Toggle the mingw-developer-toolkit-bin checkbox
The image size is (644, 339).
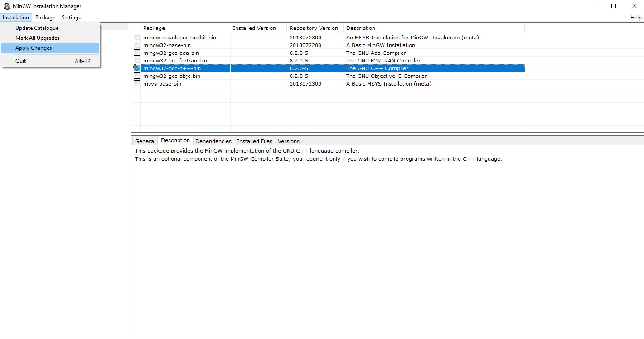[x=137, y=37]
